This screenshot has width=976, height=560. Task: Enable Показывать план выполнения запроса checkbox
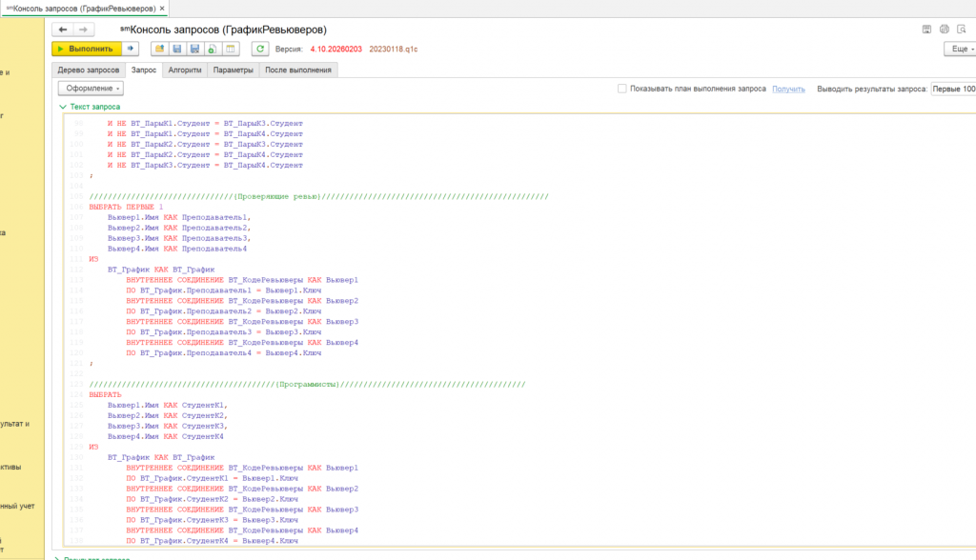coord(622,89)
